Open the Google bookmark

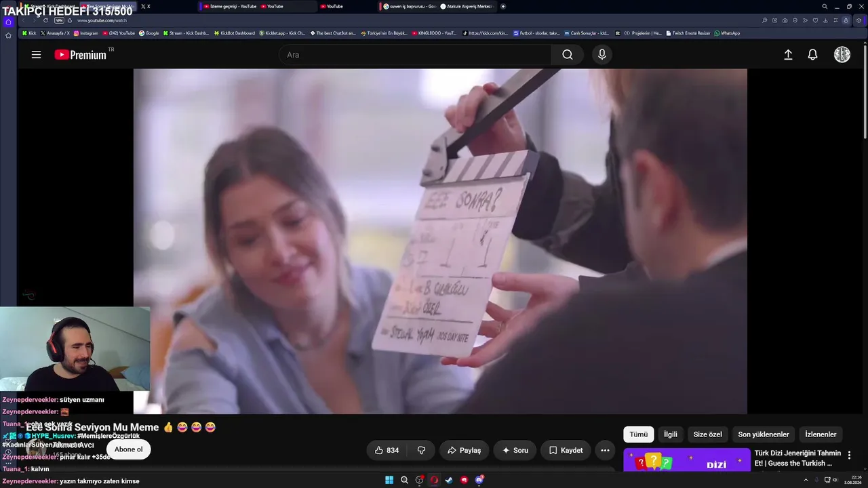tap(149, 33)
